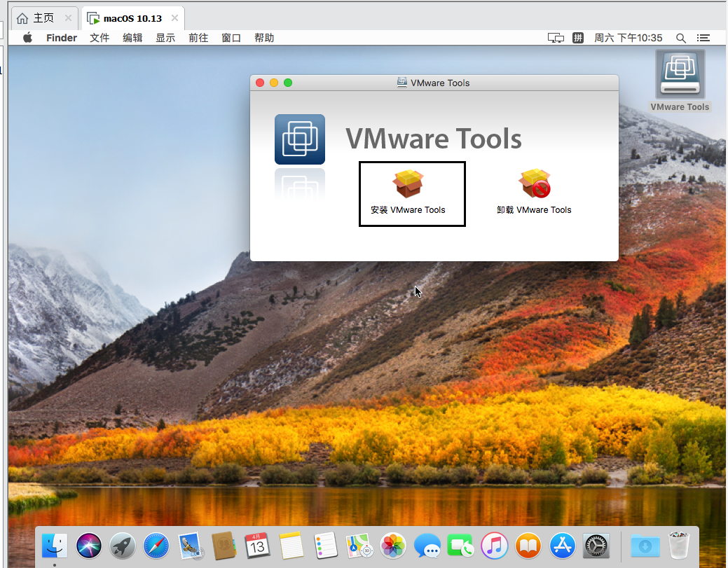Screen dimensions: 728x568
Task: Close the VMware Tools window
Action: 260,83
